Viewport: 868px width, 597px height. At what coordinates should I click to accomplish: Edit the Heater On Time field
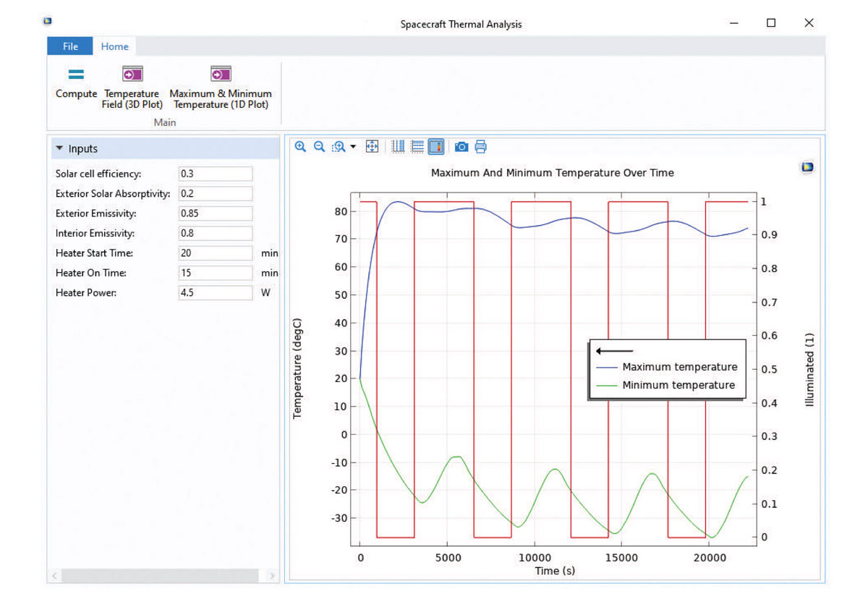point(216,274)
